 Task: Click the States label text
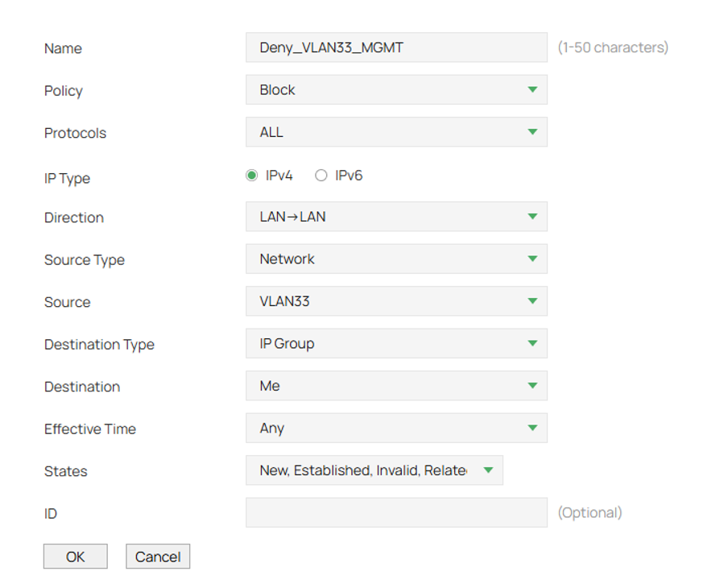65,471
